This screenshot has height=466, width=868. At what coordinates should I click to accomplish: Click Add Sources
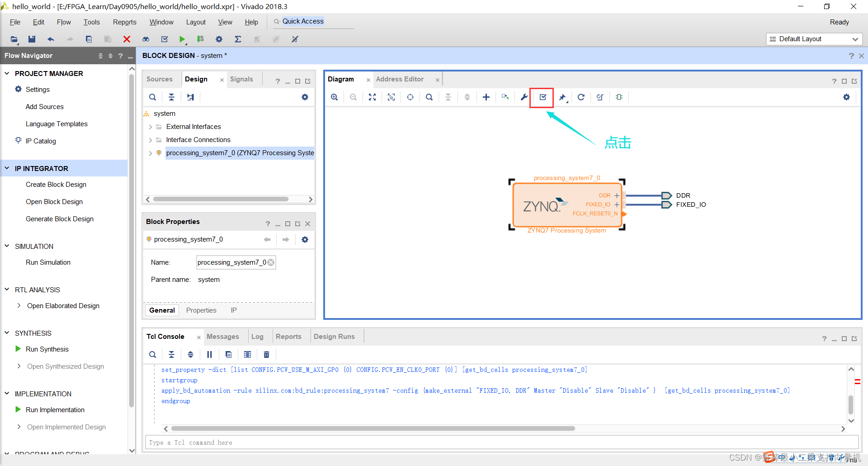[45, 107]
